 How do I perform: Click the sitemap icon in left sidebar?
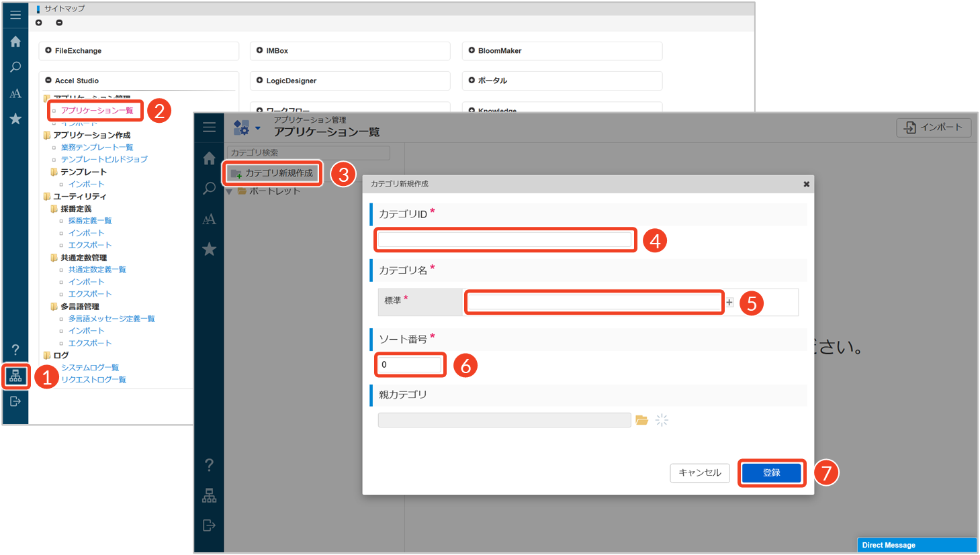pos(15,376)
